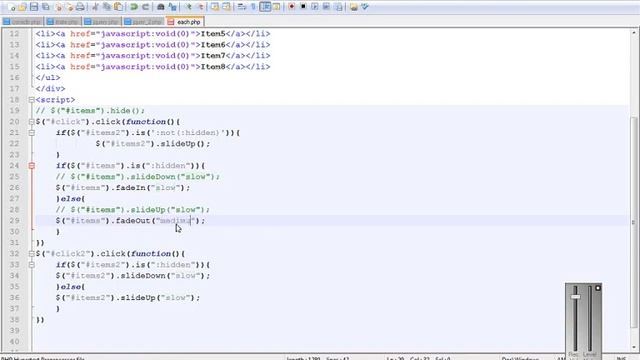Click the Run Macro Multiple Times icon
This screenshot has height=360, width=640.
[x=327, y=7]
